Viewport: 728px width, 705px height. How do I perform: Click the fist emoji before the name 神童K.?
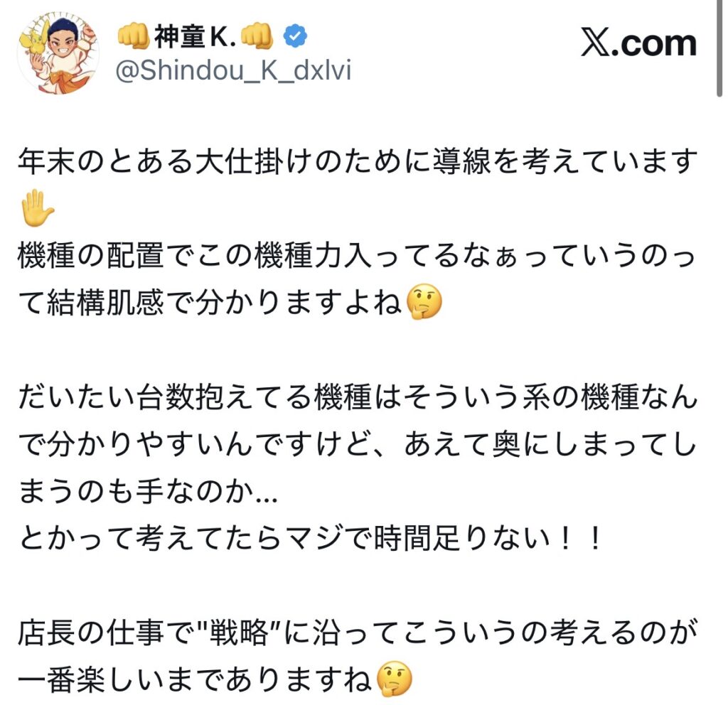point(133,36)
